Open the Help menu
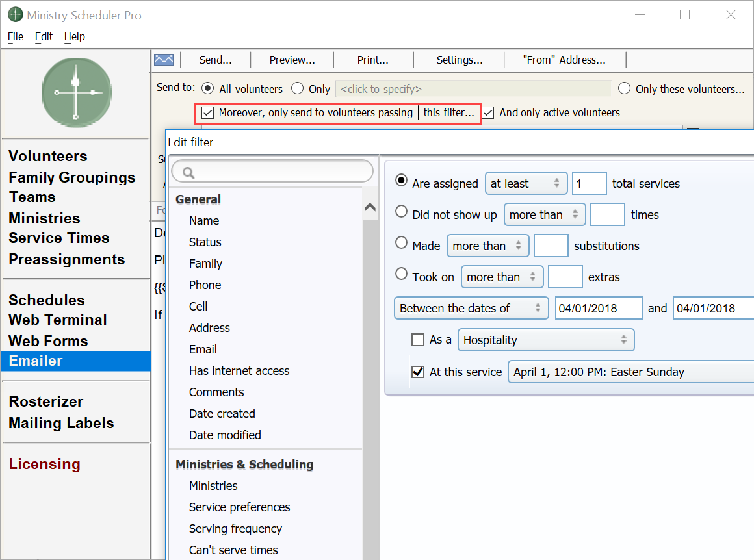 coord(75,37)
